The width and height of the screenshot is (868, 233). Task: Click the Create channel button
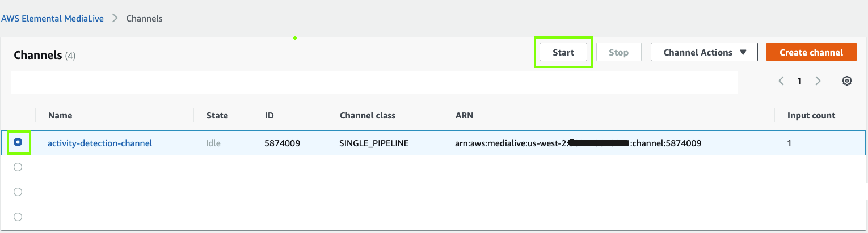(811, 52)
